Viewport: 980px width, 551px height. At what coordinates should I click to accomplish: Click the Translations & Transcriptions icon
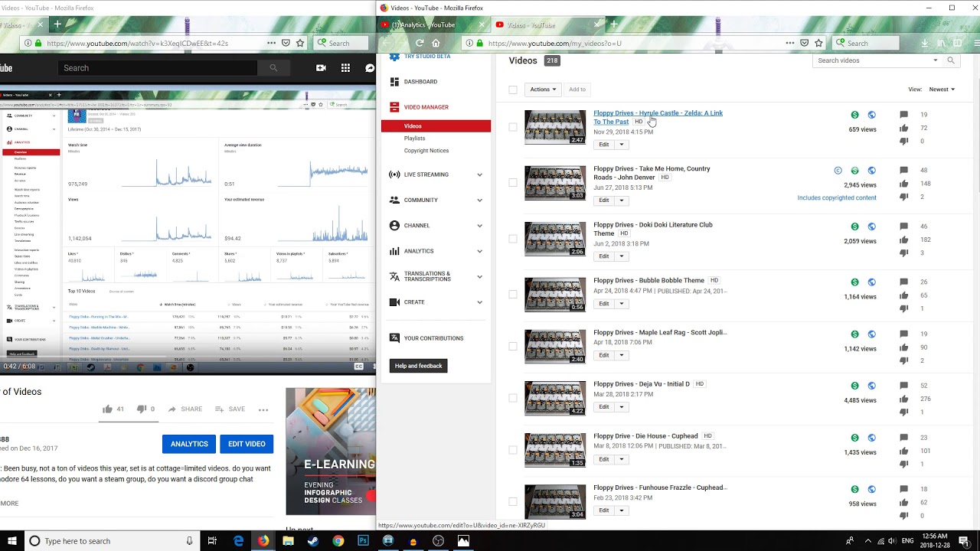(x=394, y=276)
